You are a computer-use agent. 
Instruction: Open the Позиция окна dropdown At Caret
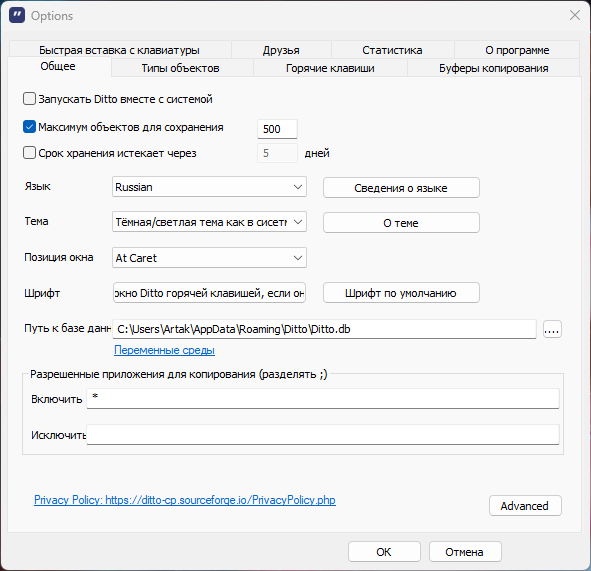point(209,258)
